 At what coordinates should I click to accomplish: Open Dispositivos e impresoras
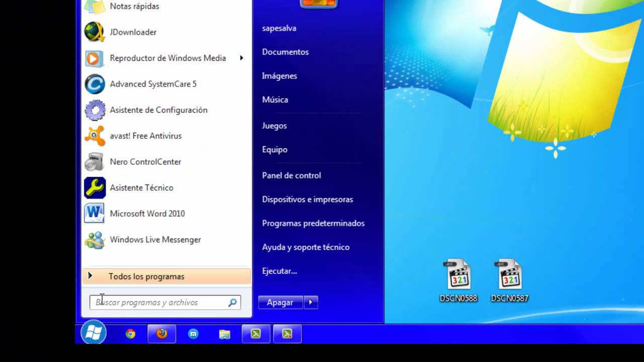pos(307,199)
